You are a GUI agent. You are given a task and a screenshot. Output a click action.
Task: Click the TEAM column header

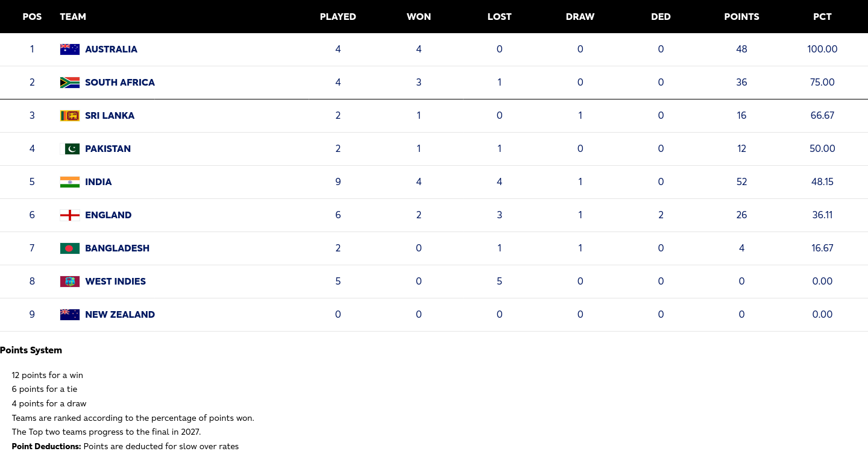pos(73,17)
